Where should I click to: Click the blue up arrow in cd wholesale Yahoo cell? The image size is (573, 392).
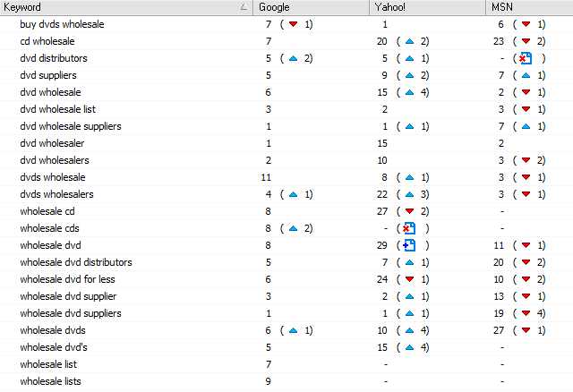pyautogui.click(x=410, y=41)
